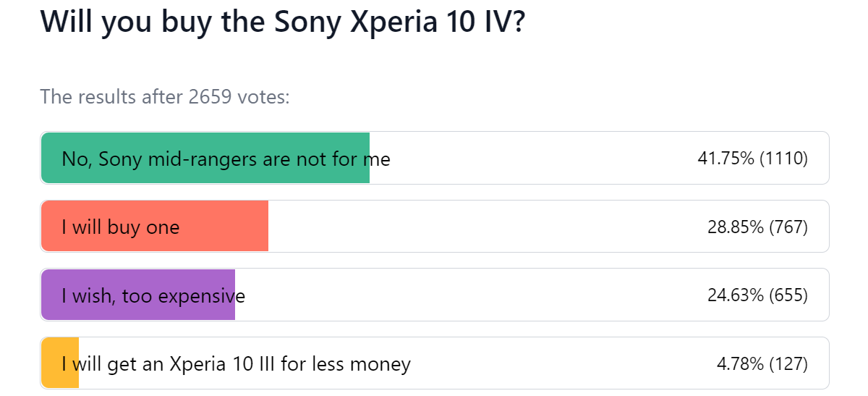This screenshot has height=396, width=868.
Task: Click empty white area of 'I will buy one' row
Action: point(485,226)
